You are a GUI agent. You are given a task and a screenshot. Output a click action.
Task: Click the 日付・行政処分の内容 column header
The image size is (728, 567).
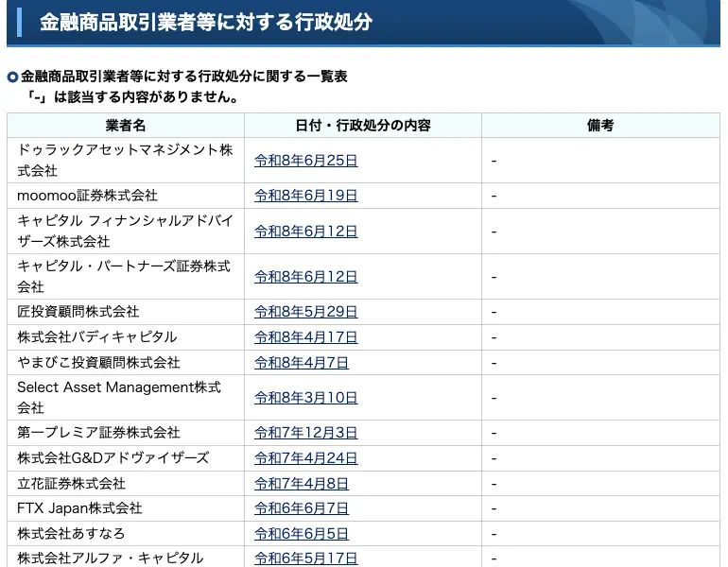point(363,126)
